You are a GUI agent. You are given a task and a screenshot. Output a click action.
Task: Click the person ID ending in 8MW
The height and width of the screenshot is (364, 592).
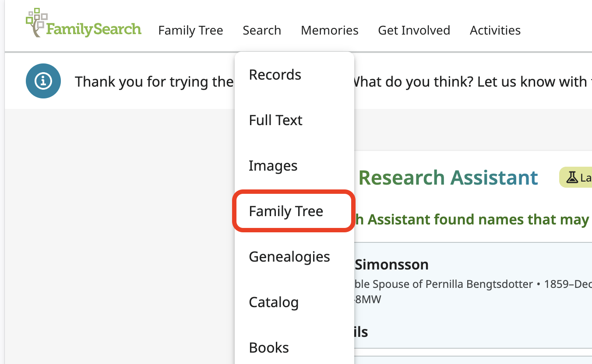click(x=368, y=300)
